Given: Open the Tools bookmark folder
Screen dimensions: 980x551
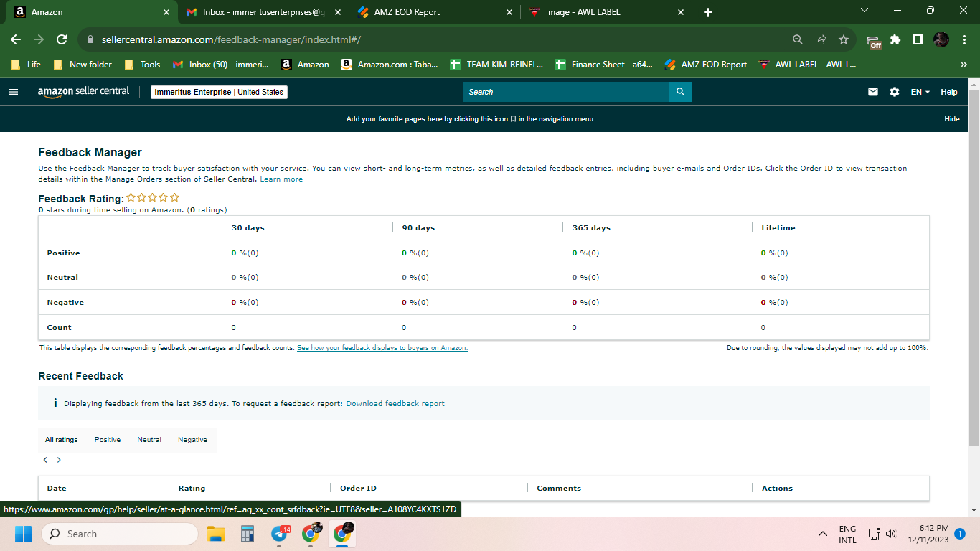Looking at the screenshot, I should pos(142,65).
